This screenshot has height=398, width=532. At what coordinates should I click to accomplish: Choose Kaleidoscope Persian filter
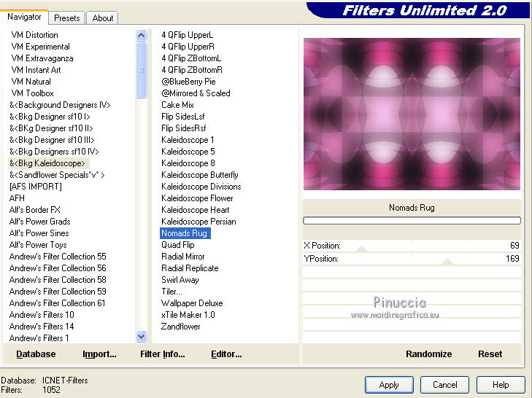(198, 222)
